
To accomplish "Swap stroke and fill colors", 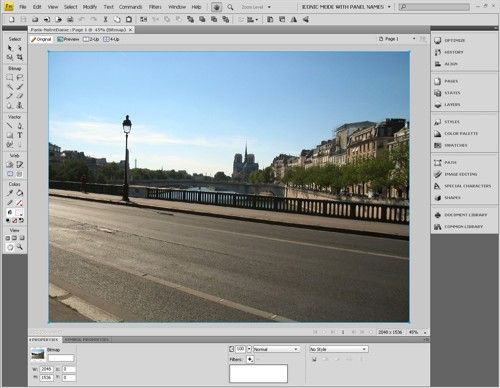I will click(21, 221).
